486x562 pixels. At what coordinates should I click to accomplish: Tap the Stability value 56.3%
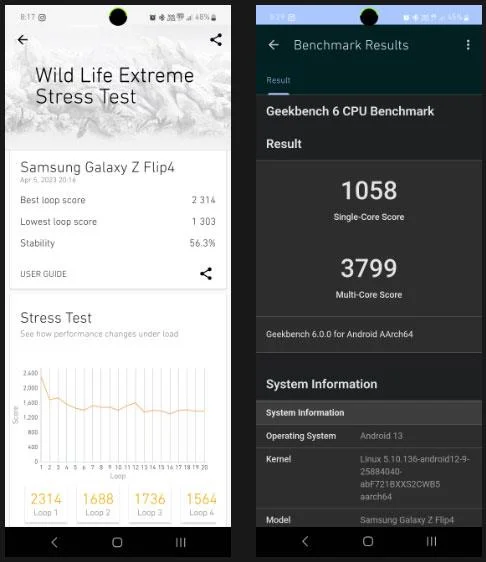coord(202,243)
